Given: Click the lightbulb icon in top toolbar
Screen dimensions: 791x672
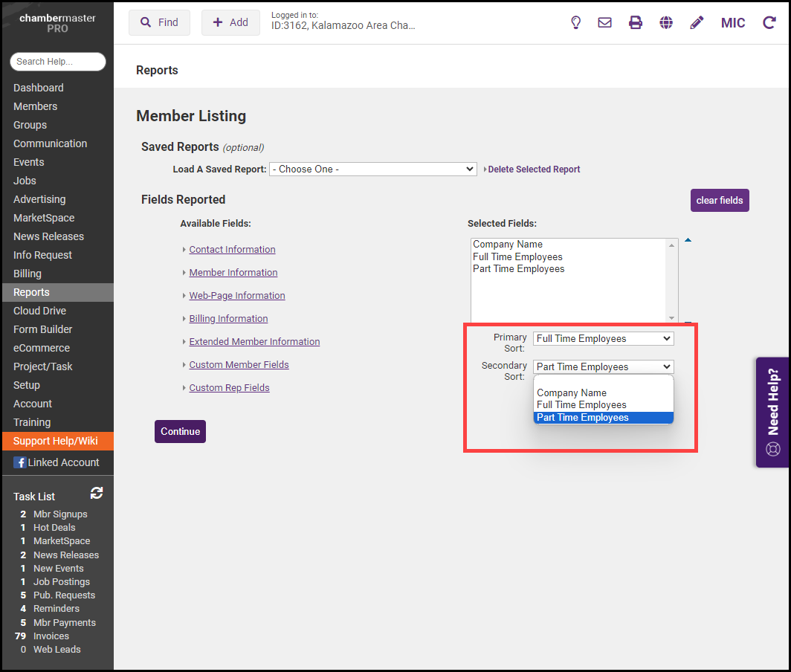Looking at the screenshot, I should [575, 23].
